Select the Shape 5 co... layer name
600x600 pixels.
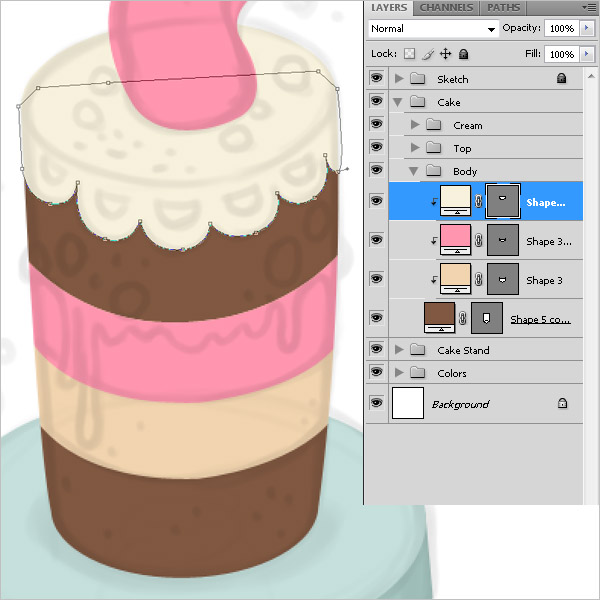point(540,319)
